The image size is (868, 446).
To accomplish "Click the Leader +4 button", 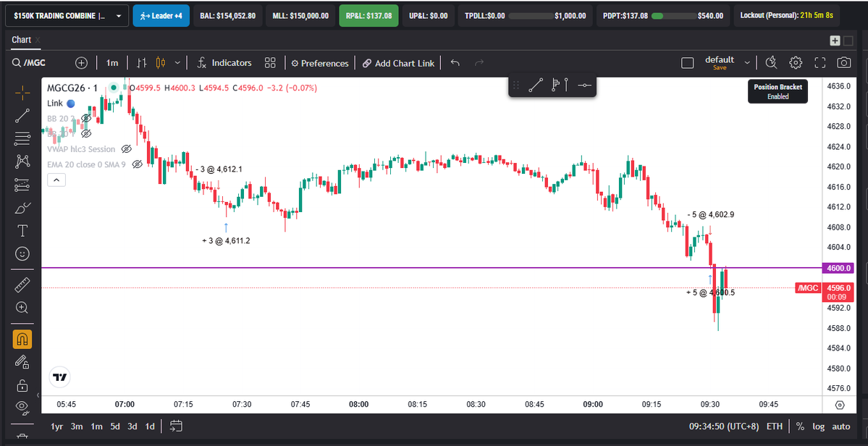I will point(160,16).
